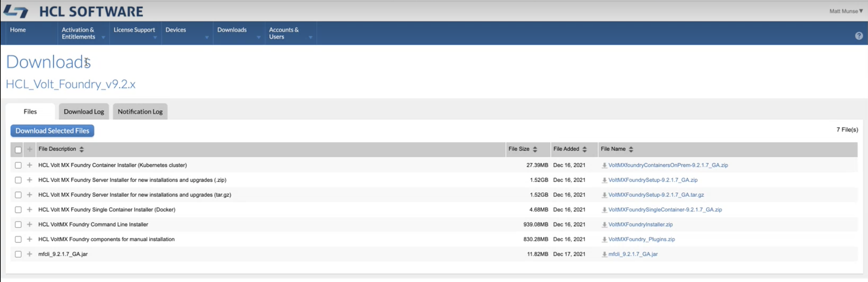
Task: Click download icon for VoltMXFoundrySetup tar.gz
Action: [604, 195]
